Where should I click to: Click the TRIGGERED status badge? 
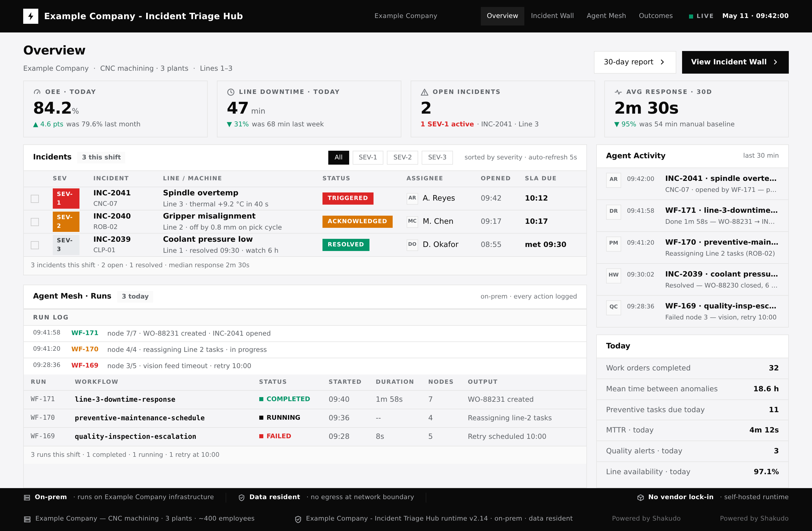point(348,198)
